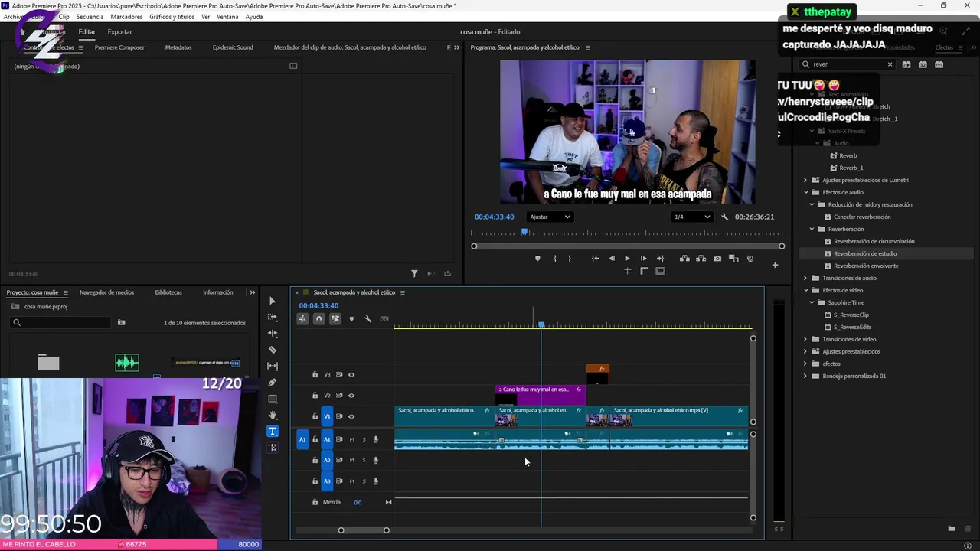Click the captions CC track icon

click(x=384, y=318)
